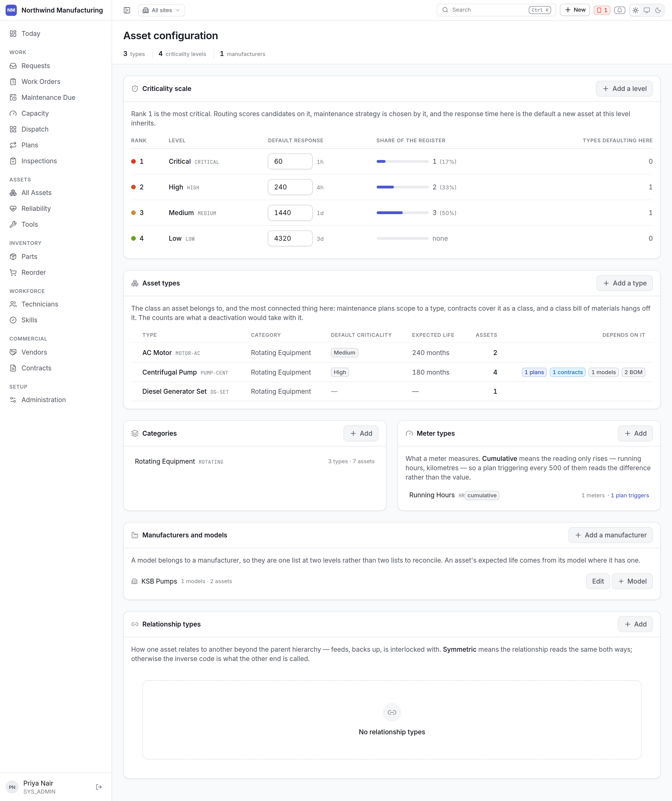This screenshot has width=672, height=801.
Task: Focus the Search field
Action: click(496, 10)
